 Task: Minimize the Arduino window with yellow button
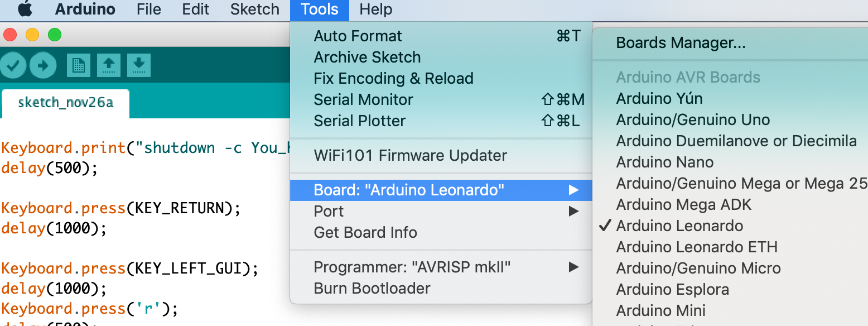32,35
